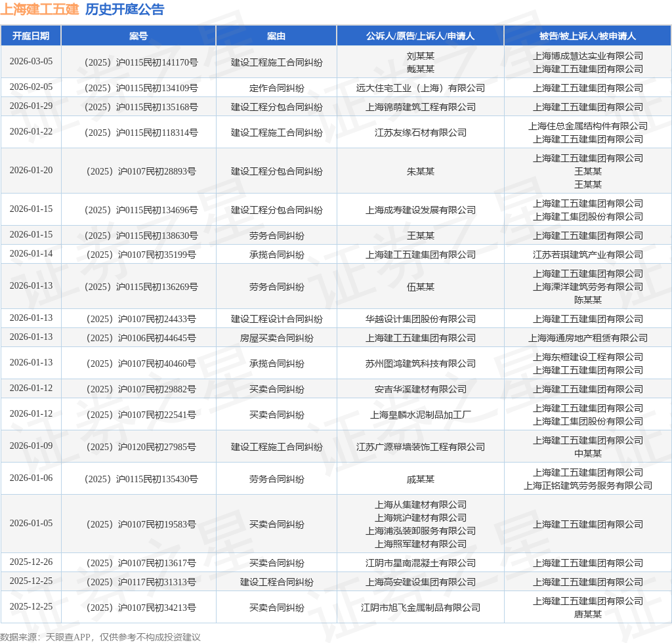Screen dimensions: 672x643
Task: Click plaintiff 伍某某
Action: [x=421, y=287]
